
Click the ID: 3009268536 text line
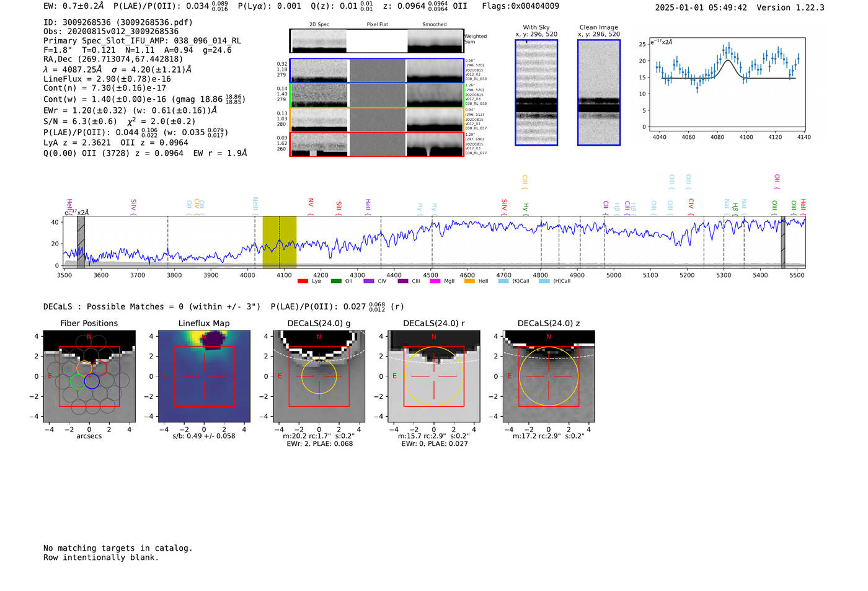[x=118, y=22]
